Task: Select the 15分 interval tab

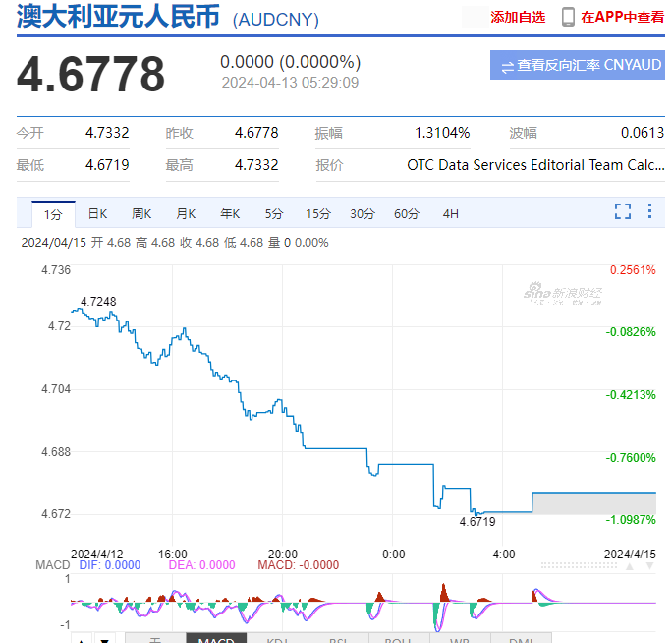Action: click(317, 213)
